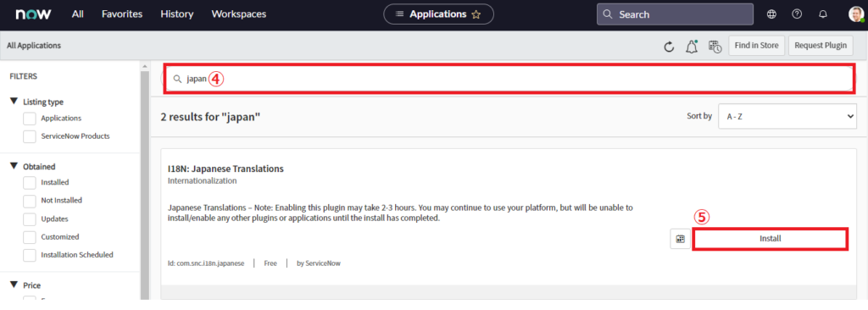Open the Sort by A - Z dropdown
Image resolution: width=868 pixels, height=310 pixels.
tap(787, 116)
